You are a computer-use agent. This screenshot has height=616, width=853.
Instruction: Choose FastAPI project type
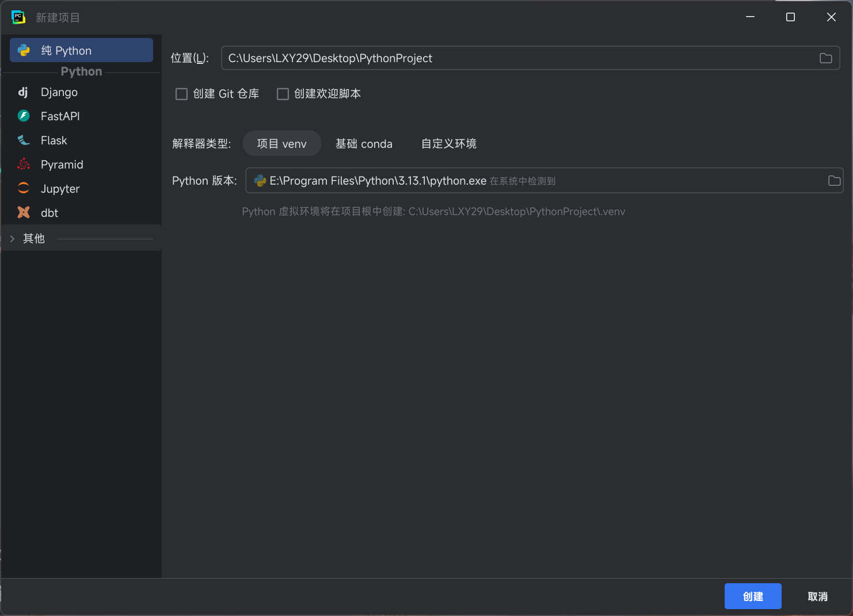[81, 116]
